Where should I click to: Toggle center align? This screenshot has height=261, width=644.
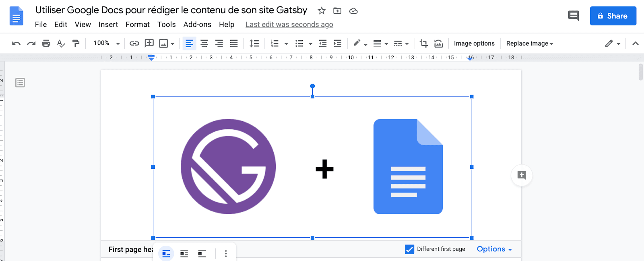click(x=204, y=43)
